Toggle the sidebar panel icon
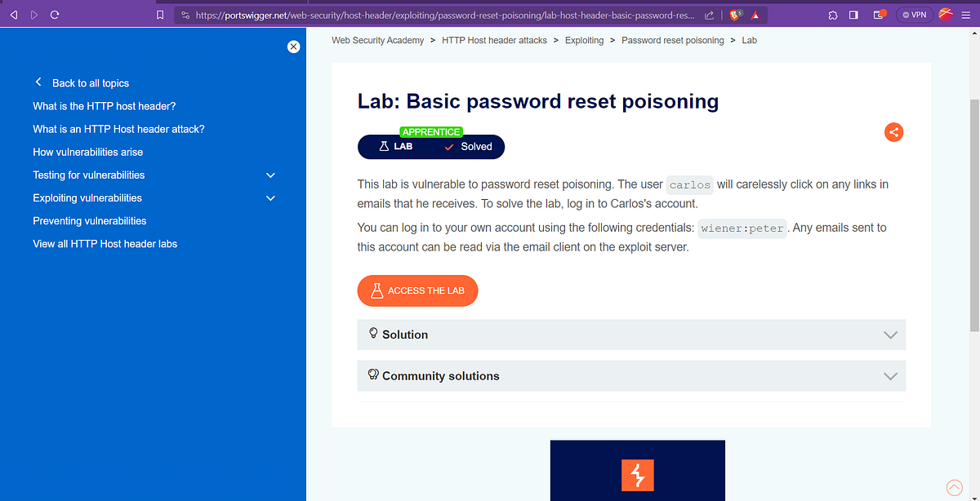The height and width of the screenshot is (501, 980). (x=853, y=14)
